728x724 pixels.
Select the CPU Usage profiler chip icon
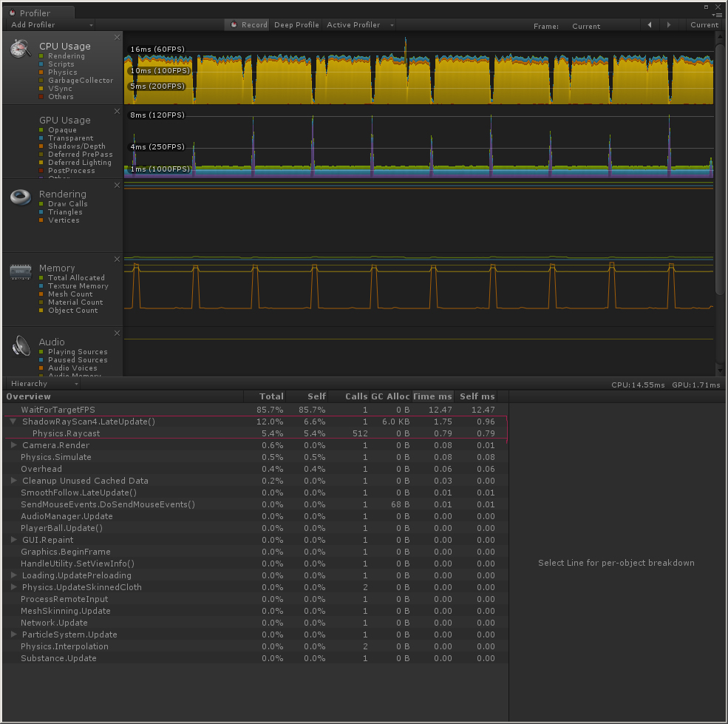19,48
